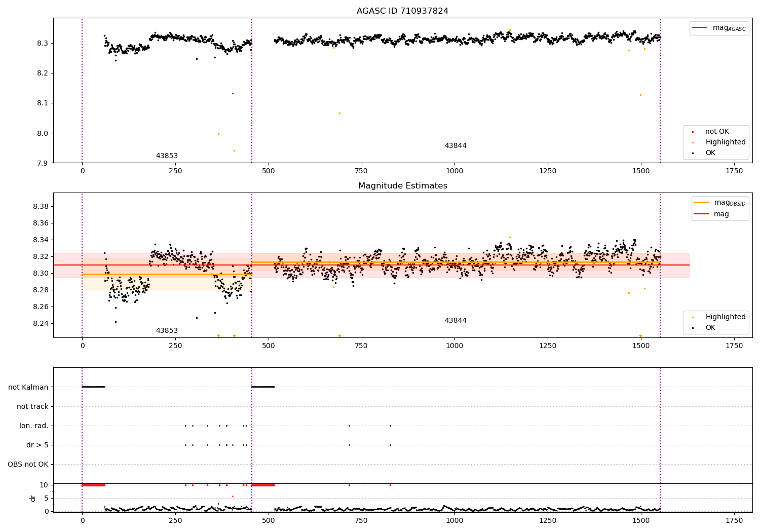Viewport: 760px width, 532px height.
Task: Click 'Highlighted' legend label in the top plot
Action: coord(726,142)
